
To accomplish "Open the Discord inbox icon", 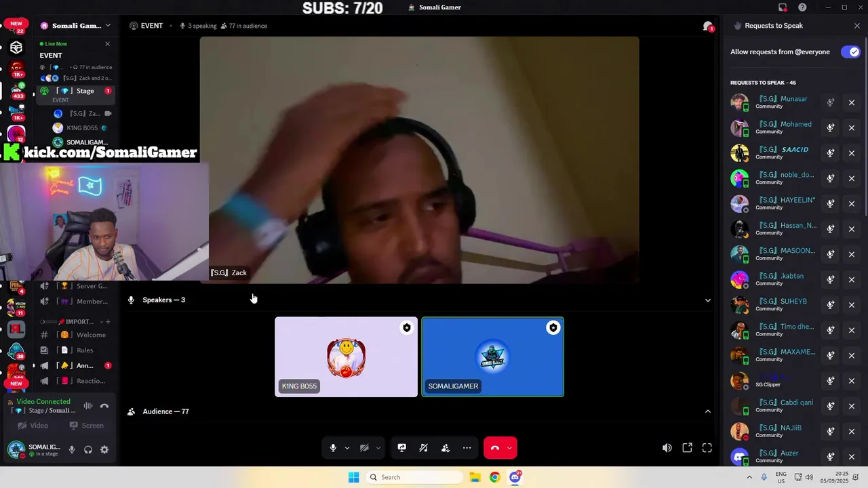I will coord(783,7).
